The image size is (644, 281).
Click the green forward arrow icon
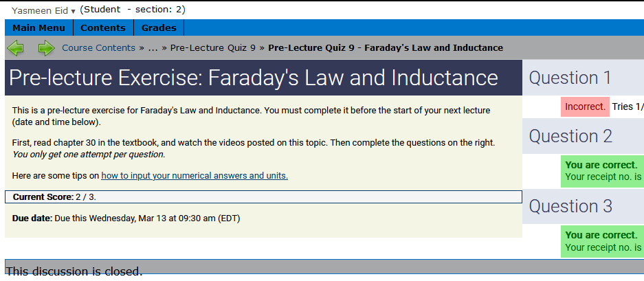(x=46, y=48)
